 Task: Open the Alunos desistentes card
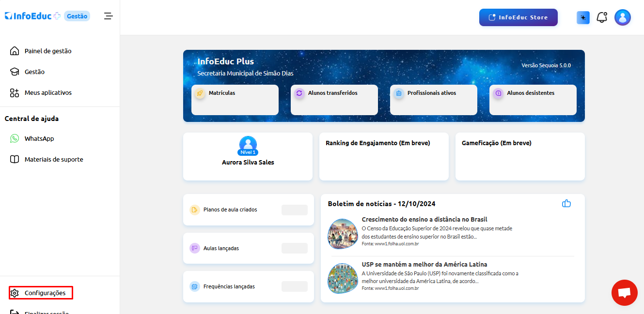pyautogui.click(x=533, y=100)
